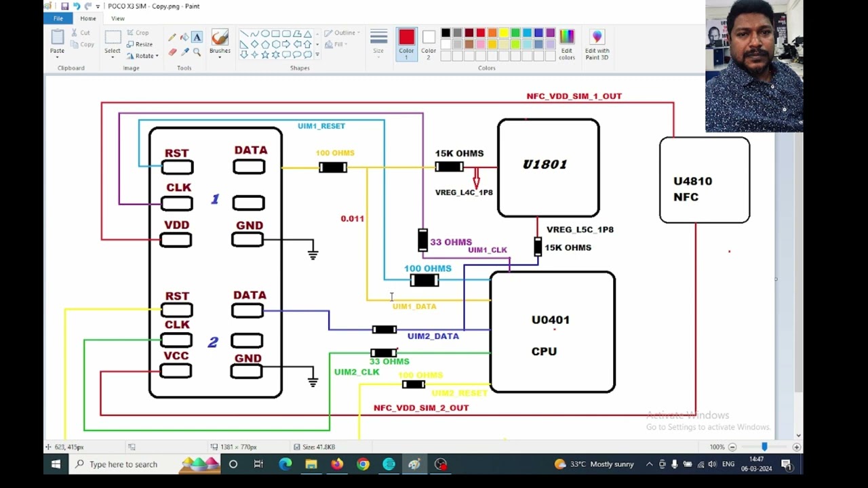Open the File menu
This screenshot has height=488, width=868.
58,18
